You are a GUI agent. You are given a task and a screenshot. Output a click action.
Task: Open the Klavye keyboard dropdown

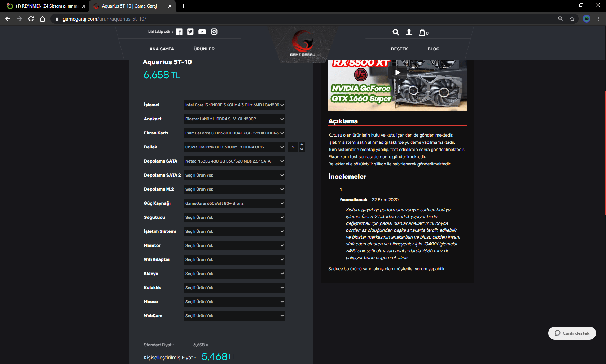pos(235,274)
